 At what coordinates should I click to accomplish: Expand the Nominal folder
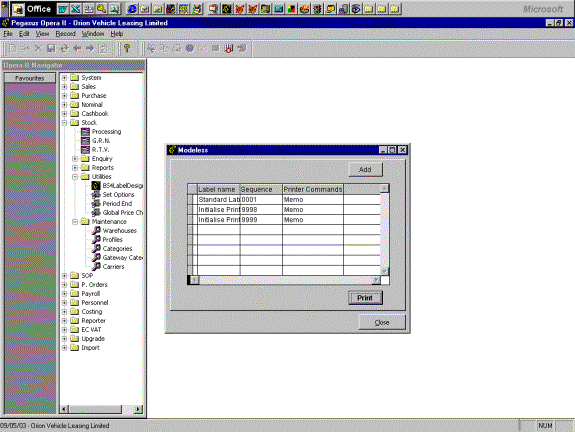click(x=64, y=105)
